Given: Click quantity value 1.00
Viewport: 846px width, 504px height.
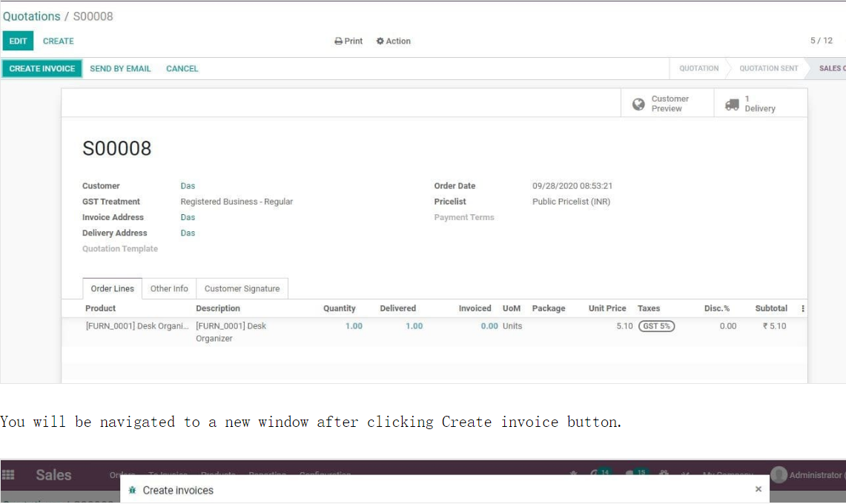Looking at the screenshot, I should coord(354,326).
